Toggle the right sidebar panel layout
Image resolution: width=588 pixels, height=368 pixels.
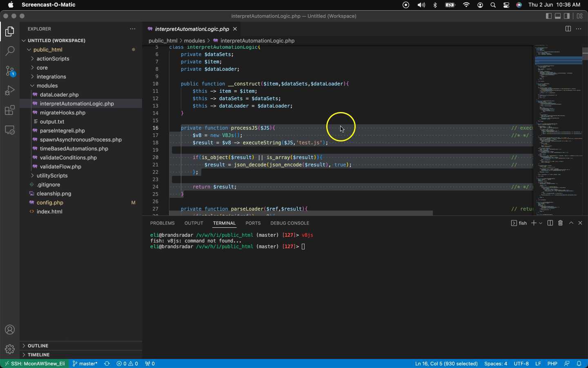tap(566, 16)
